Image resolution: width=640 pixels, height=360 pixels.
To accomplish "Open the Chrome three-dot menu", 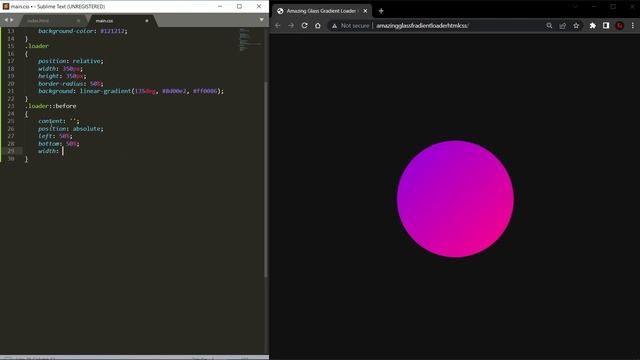I will [x=633, y=26].
